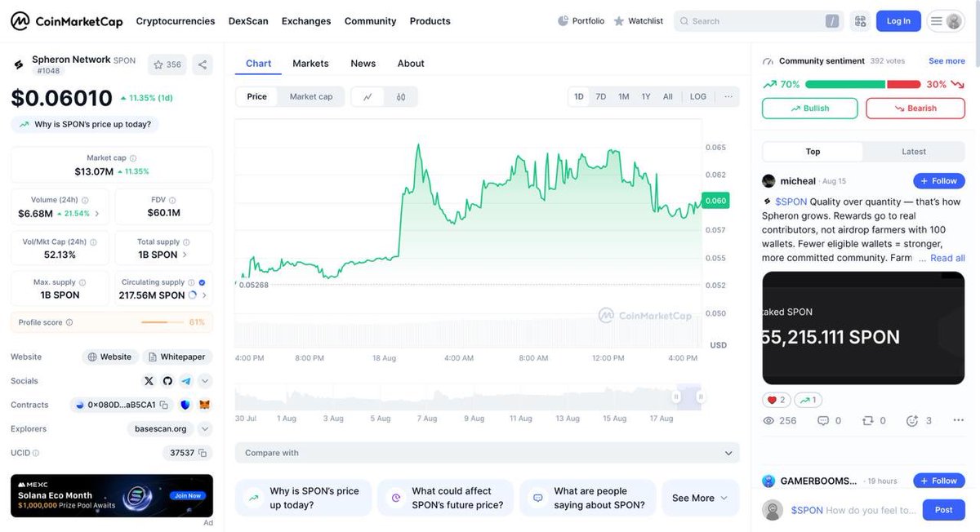
Task: Open the Whitepaper link
Action: [177, 357]
